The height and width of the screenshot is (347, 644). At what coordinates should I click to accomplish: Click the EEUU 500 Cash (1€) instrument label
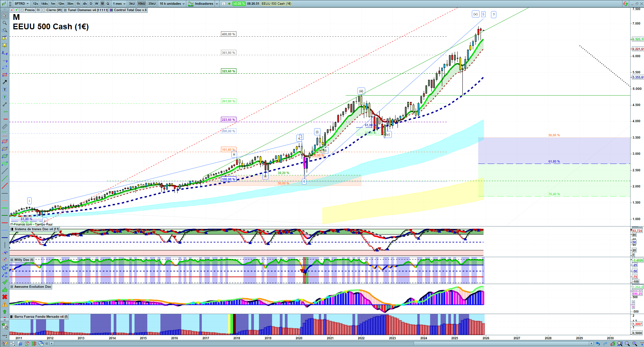[x=276, y=4]
